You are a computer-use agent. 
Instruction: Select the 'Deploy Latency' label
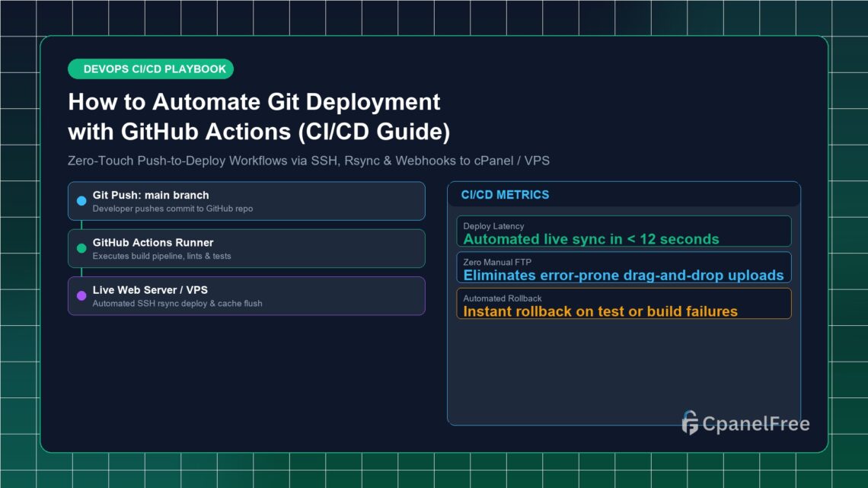[493, 226]
